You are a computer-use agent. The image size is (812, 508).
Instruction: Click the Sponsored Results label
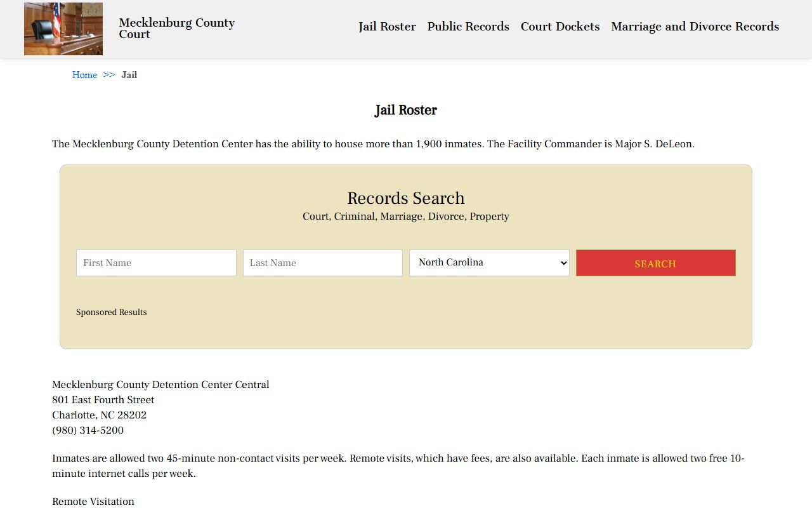point(112,312)
